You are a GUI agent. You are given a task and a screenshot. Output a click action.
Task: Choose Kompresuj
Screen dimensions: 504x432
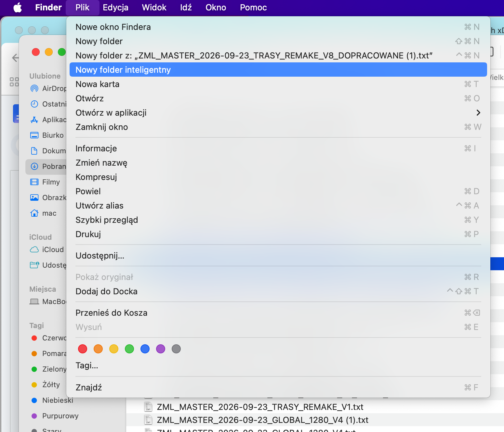click(x=278, y=177)
